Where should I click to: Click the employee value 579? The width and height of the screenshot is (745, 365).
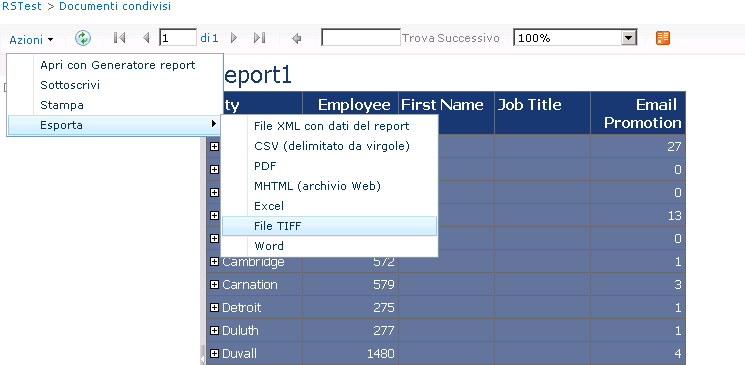383,284
